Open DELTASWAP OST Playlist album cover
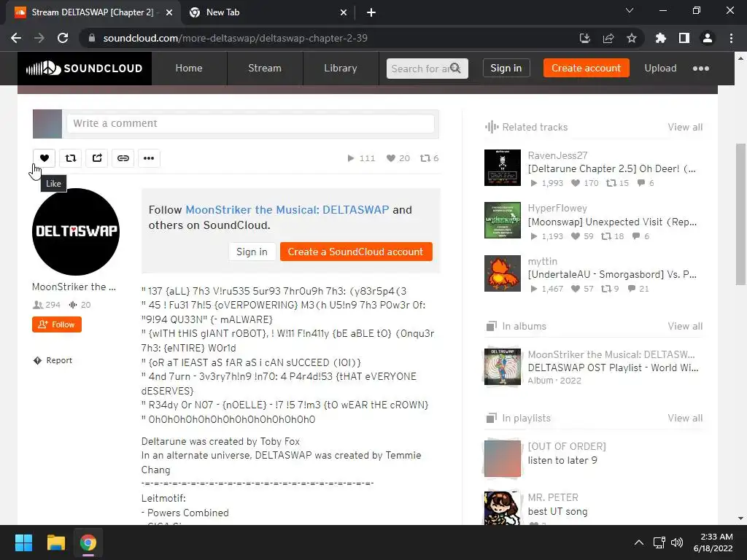The height and width of the screenshot is (560, 747). [x=503, y=367]
